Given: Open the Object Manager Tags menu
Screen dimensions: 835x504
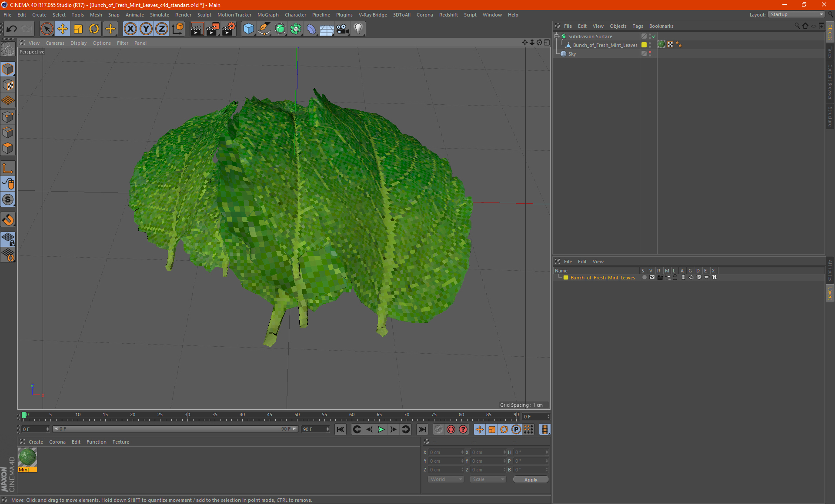Looking at the screenshot, I should tap(638, 26).
